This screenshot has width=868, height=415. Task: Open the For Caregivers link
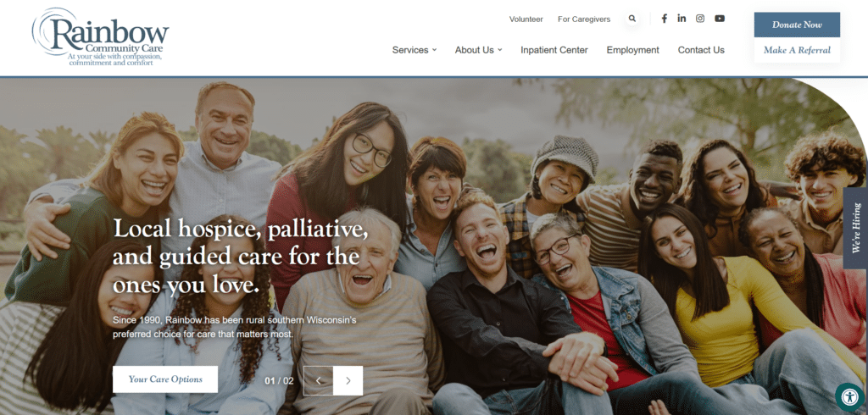584,19
